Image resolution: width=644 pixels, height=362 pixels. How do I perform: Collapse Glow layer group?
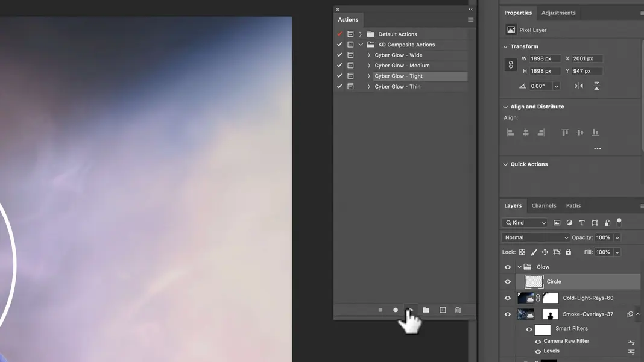coord(520,267)
